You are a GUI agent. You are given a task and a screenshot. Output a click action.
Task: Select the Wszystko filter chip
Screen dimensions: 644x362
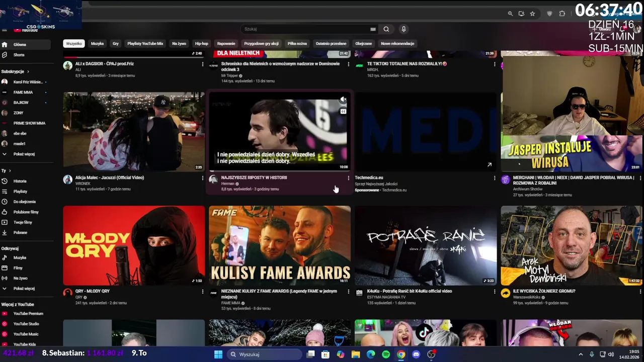pos(74,44)
